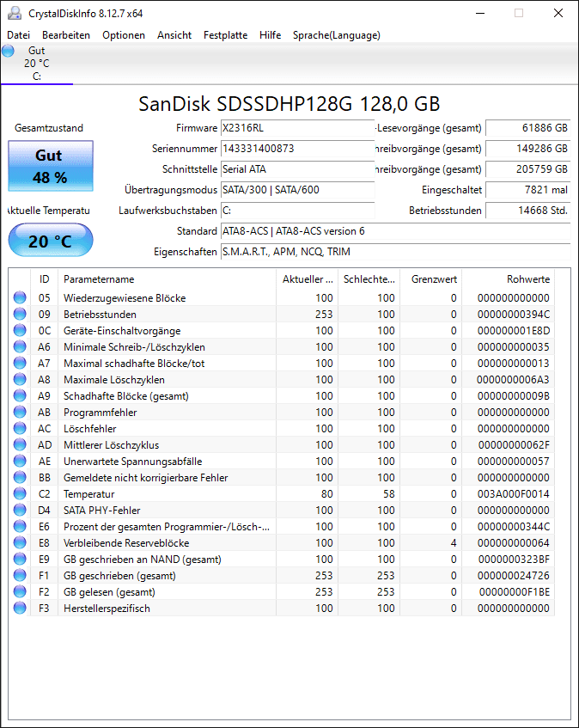Click the 20 °C temperature button
This screenshot has width=579, height=728.
51,240
